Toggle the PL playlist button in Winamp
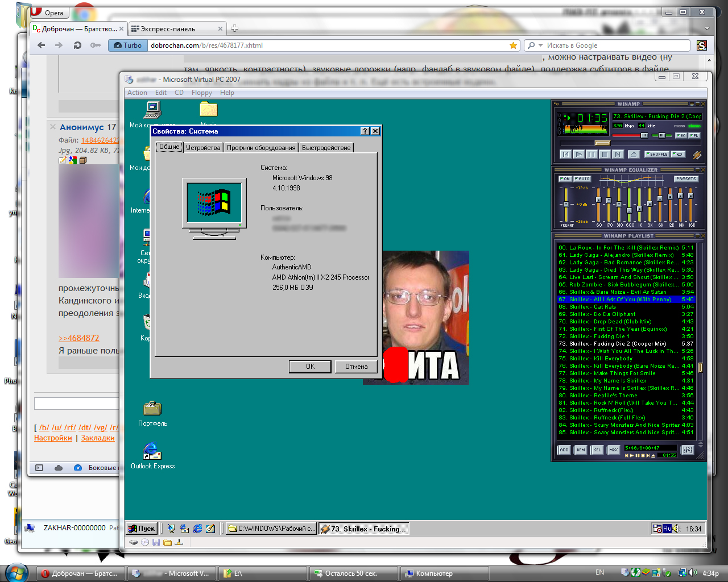The width and height of the screenshot is (728, 582). point(694,135)
